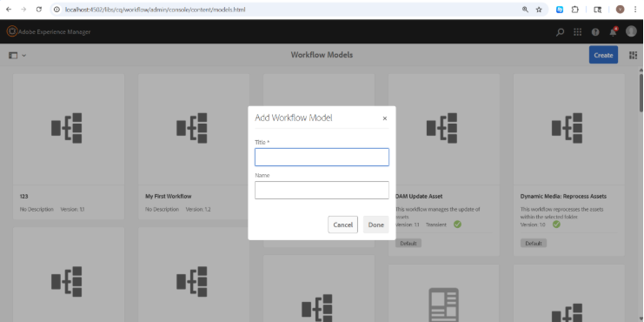This screenshot has height=322, width=644.
Task: Click the blue Create button
Action: click(x=603, y=55)
